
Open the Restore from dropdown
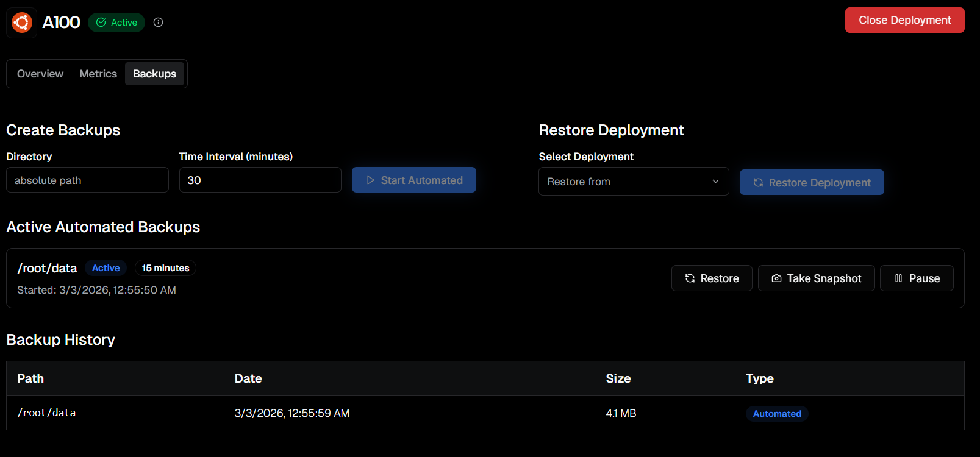point(633,182)
